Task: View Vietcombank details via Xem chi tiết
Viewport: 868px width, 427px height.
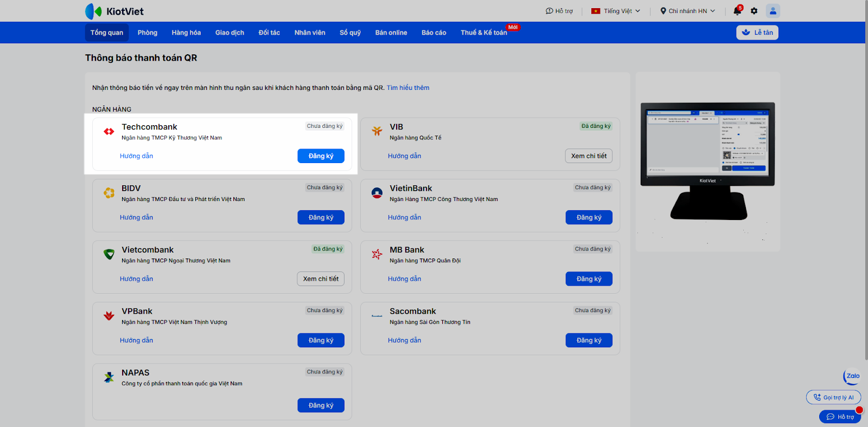Action: (x=321, y=279)
